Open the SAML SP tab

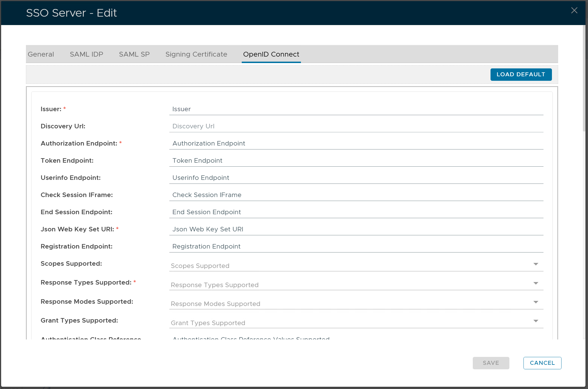click(134, 54)
